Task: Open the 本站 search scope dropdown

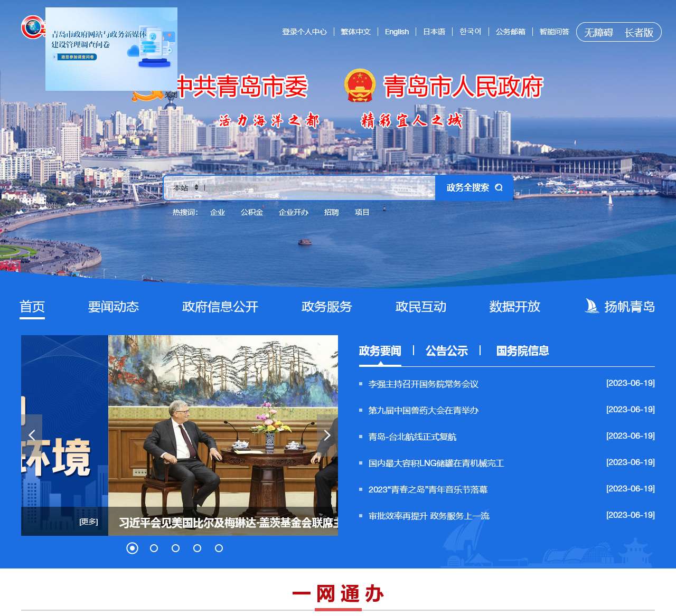Action: 185,188
